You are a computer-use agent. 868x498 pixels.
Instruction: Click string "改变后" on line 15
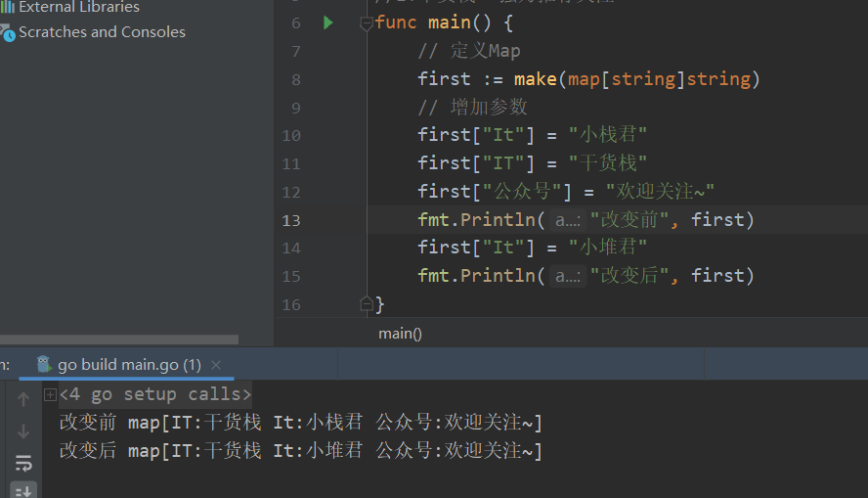click(x=629, y=275)
